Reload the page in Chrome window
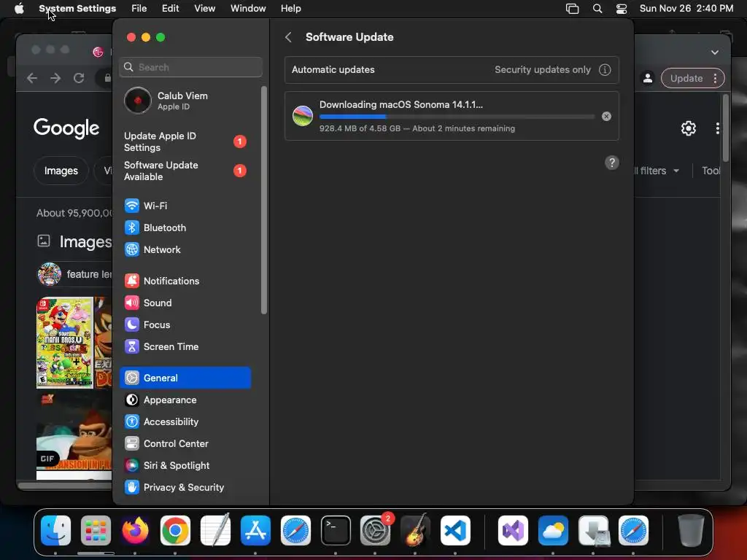Viewport: 747px width, 560px height. pyautogui.click(x=79, y=78)
